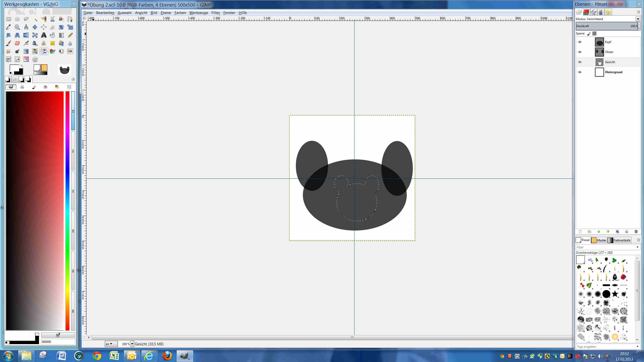Open the Filter menu

tap(215, 13)
